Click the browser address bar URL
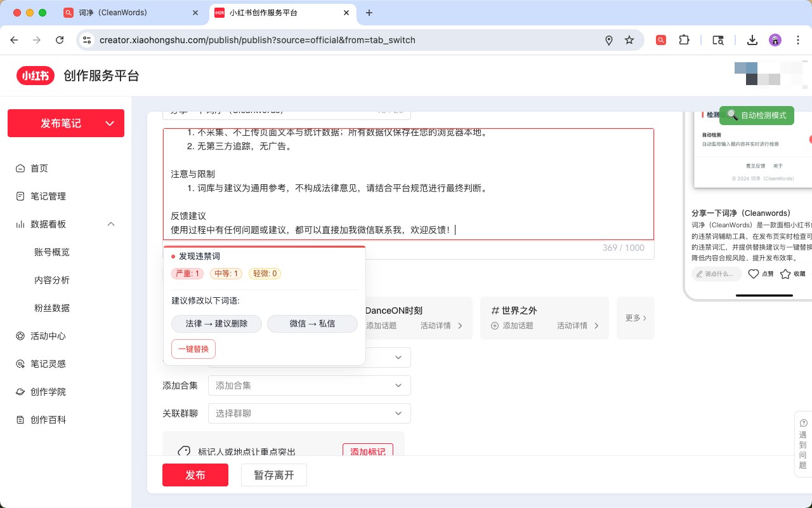The image size is (812, 508). 258,40
